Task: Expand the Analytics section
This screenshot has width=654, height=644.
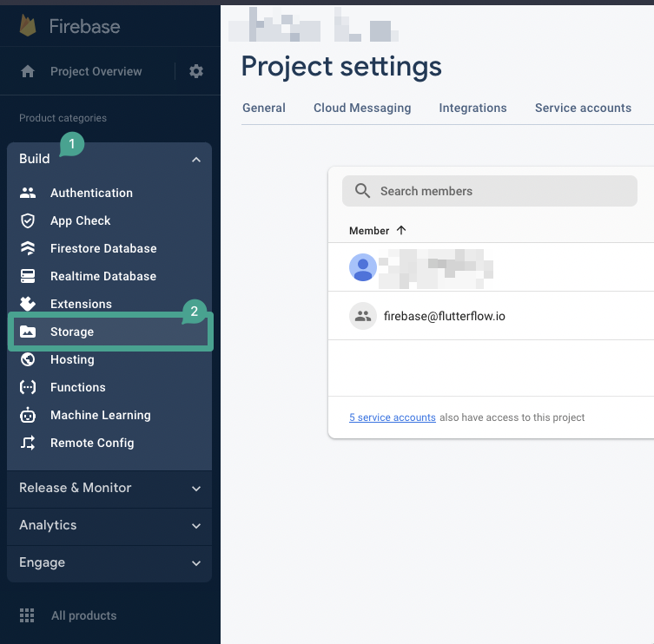Action: (109, 525)
